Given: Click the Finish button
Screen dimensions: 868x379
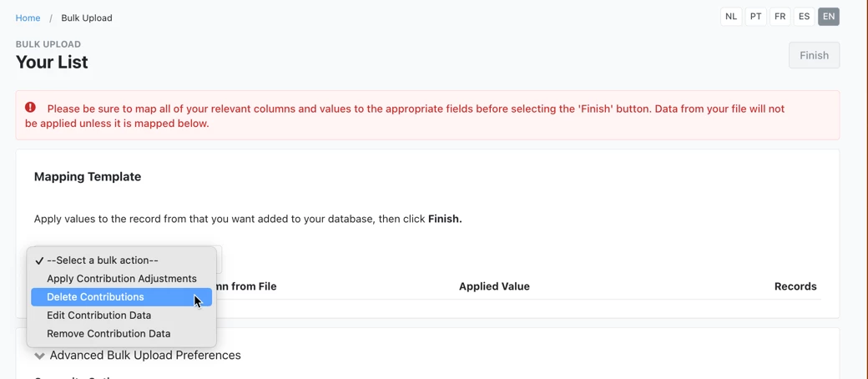Looking at the screenshot, I should tap(814, 55).
